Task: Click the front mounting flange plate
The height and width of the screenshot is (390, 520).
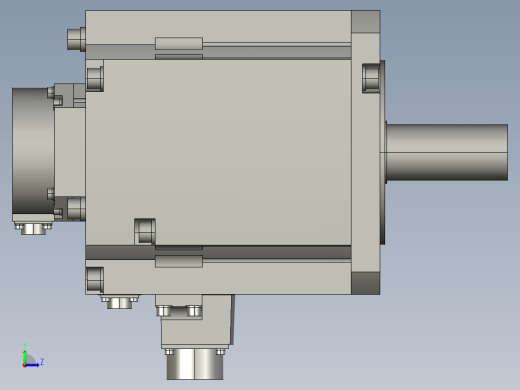Action: pos(366,152)
